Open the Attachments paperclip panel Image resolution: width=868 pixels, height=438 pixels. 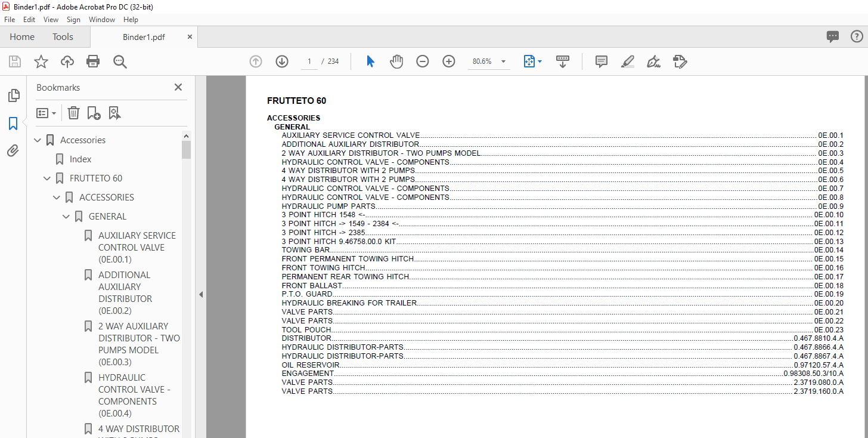click(x=13, y=151)
